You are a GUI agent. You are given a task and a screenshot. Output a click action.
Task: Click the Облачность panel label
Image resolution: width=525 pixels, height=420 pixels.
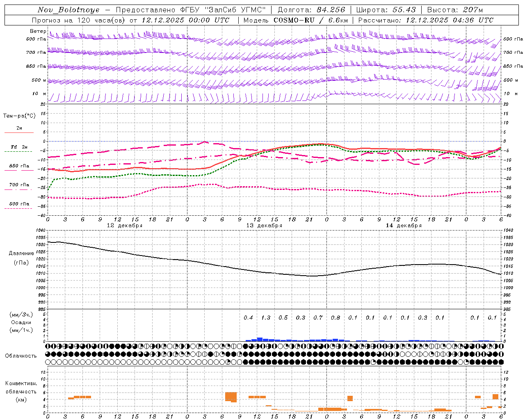21,356
